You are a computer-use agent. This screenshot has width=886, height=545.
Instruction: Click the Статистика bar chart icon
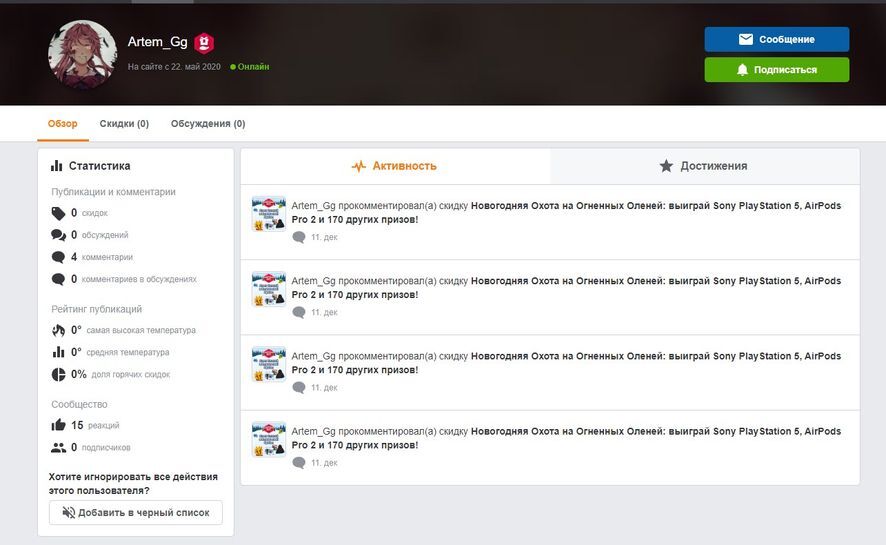pos(58,166)
